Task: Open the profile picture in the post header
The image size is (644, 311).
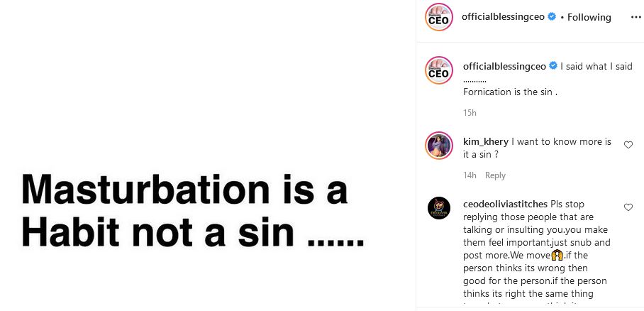Action: pos(438,17)
